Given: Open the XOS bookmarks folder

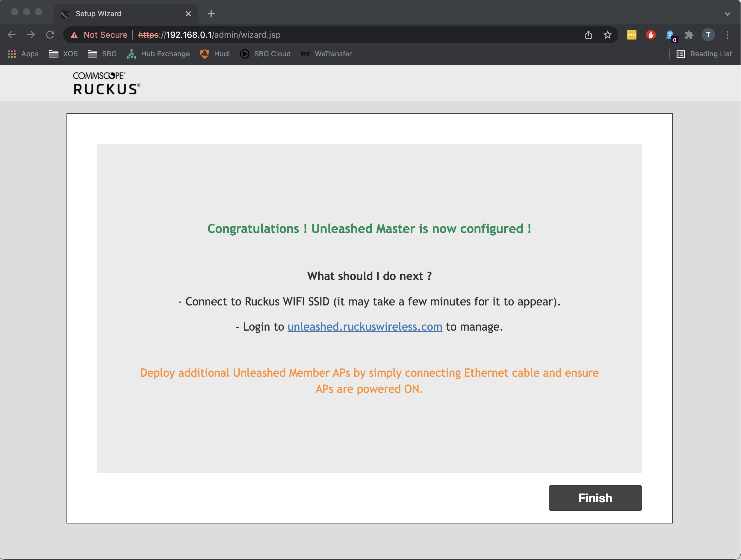Looking at the screenshot, I should coord(63,54).
